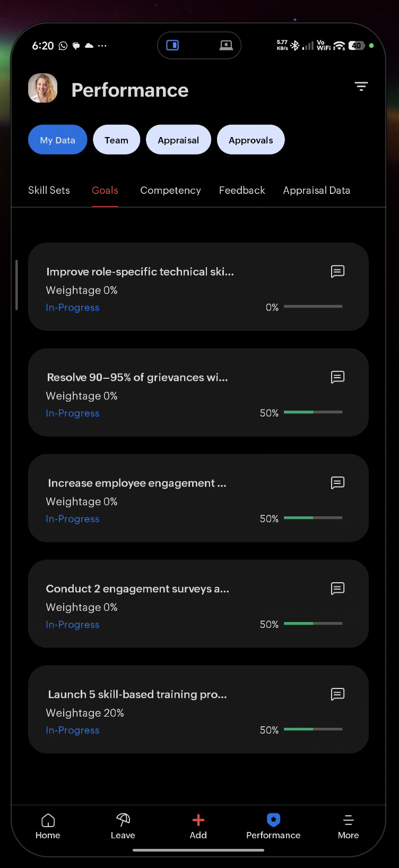
Task: Open comments for Launch 5 skill-based training goal
Action: (337, 694)
